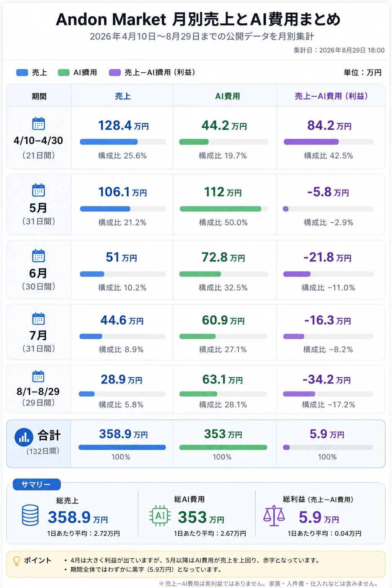Click the (132日間) label under 合計
The height and width of the screenshot is (588, 392).
click(x=43, y=451)
